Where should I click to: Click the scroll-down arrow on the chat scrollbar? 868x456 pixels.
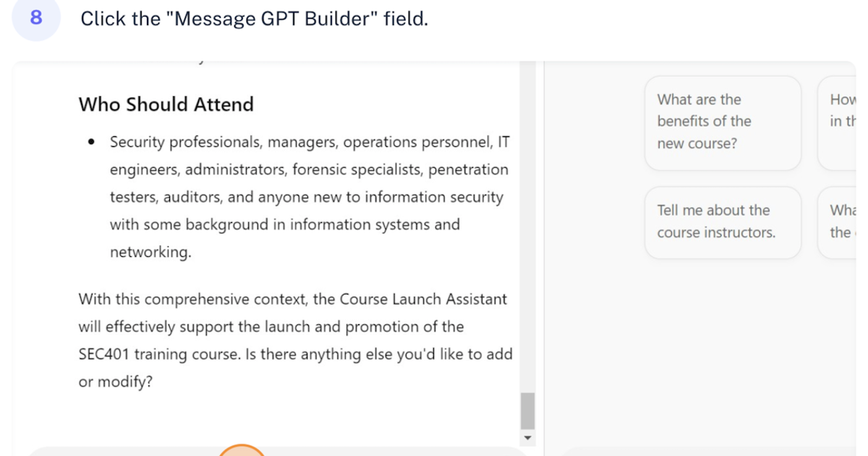(x=528, y=438)
